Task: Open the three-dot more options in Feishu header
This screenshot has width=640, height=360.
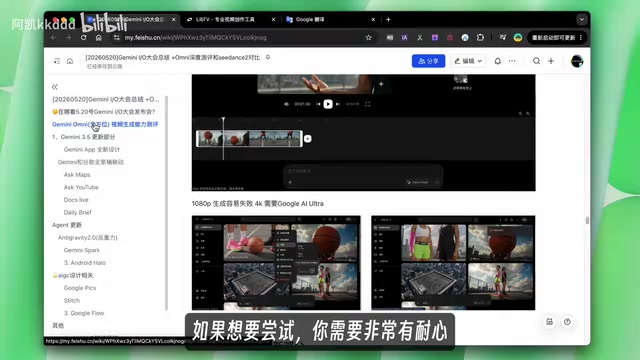Action: (x=512, y=61)
